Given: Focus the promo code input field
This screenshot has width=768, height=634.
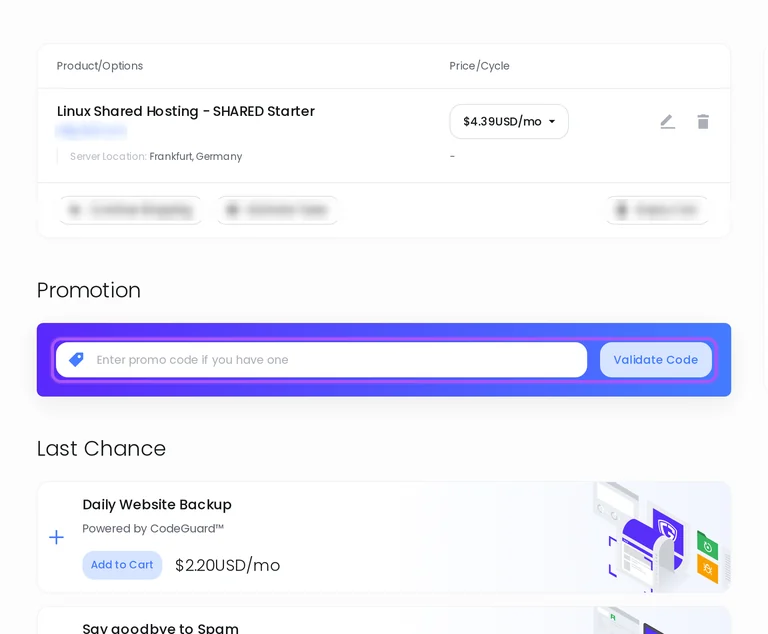Looking at the screenshot, I should point(321,360).
